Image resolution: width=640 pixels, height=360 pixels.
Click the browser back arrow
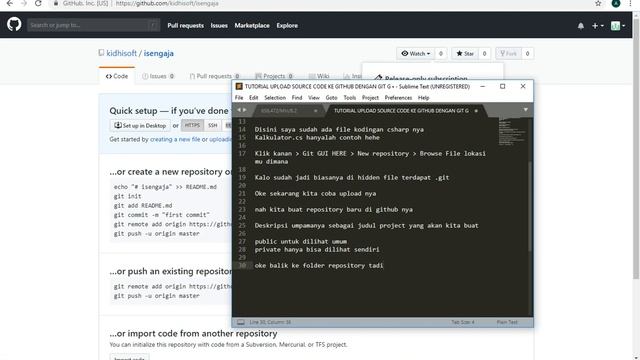tap(10, 3)
